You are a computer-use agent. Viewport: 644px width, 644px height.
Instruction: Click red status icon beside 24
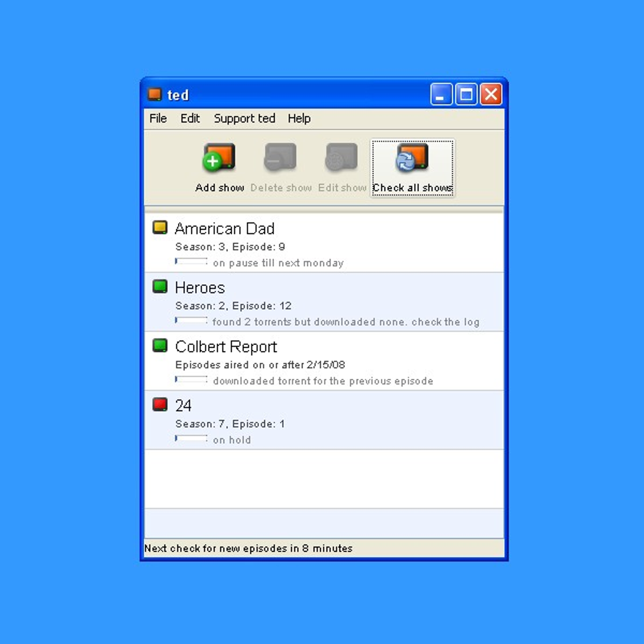click(x=160, y=404)
